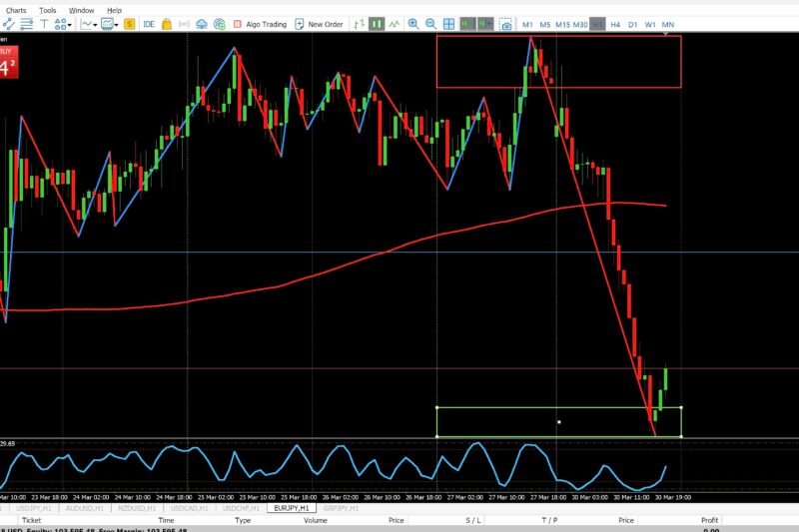This screenshot has height=532, width=799.
Task: Click the red BUY one-click trading button
Action: (9, 62)
